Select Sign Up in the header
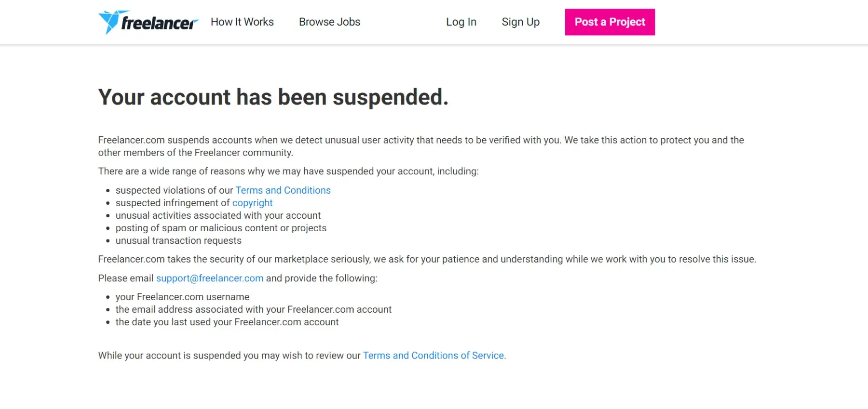The image size is (868, 409). coord(520,22)
